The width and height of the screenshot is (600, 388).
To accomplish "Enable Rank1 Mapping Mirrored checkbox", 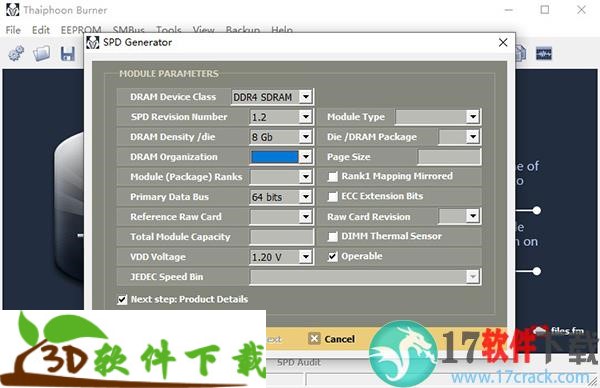I will tap(333, 176).
